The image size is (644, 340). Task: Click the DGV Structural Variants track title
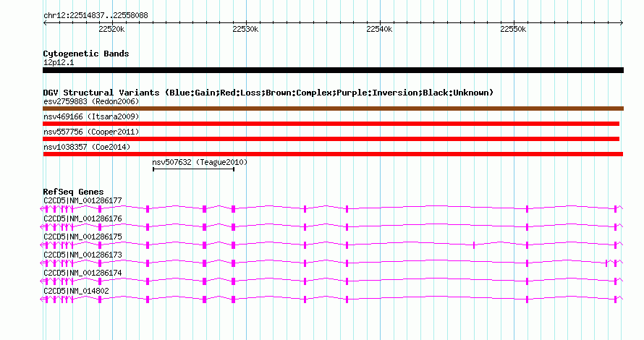(x=268, y=93)
